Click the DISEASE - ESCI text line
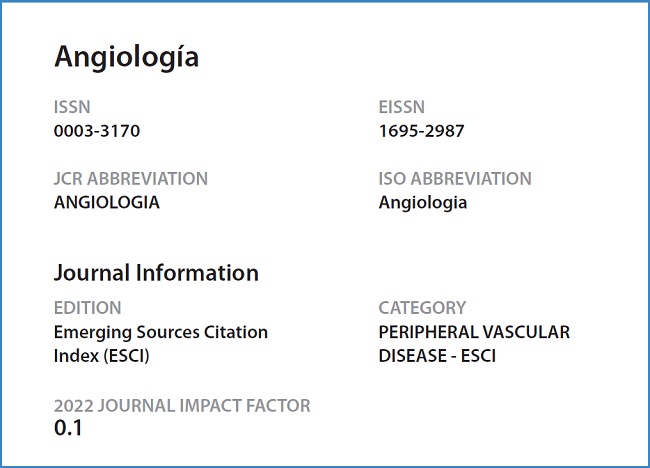 point(437,355)
